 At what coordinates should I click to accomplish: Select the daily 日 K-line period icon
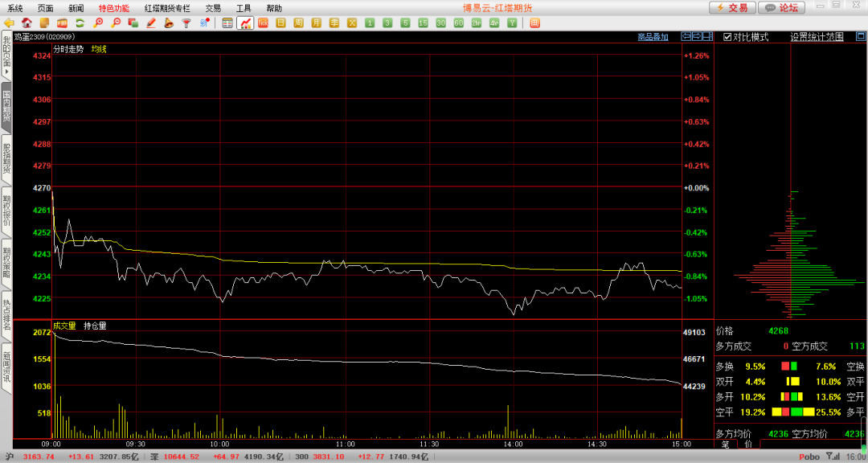pyautogui.click(x=280, y=23)
